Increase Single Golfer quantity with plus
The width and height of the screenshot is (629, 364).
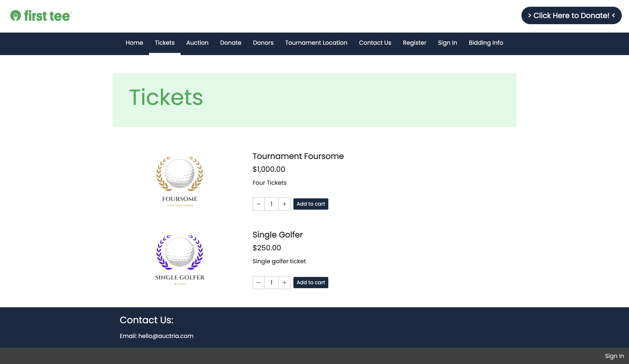pyautogui.click(x=284, y=283)
